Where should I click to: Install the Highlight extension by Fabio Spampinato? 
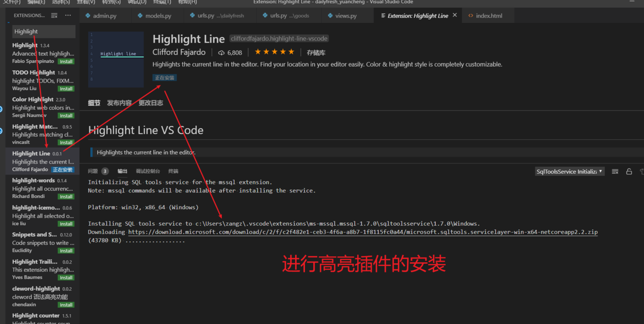pyautogui.click(x=66, y=61)
